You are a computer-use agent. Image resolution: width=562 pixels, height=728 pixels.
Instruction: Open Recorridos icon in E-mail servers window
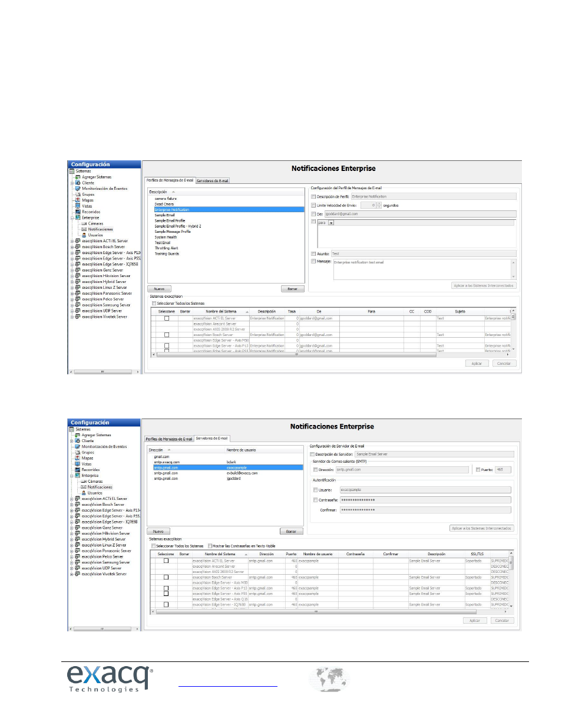pyautogui.click(x=77, y=470)
